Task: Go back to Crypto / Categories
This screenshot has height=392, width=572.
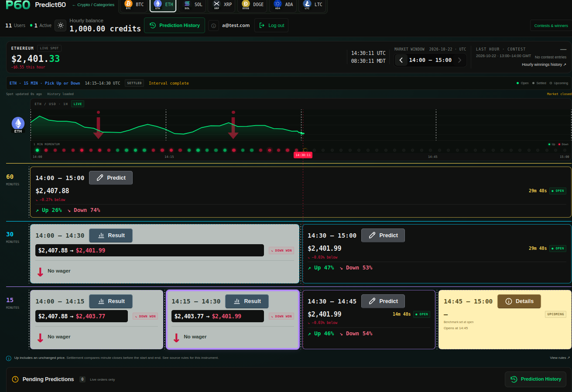Action: point(93,5)
